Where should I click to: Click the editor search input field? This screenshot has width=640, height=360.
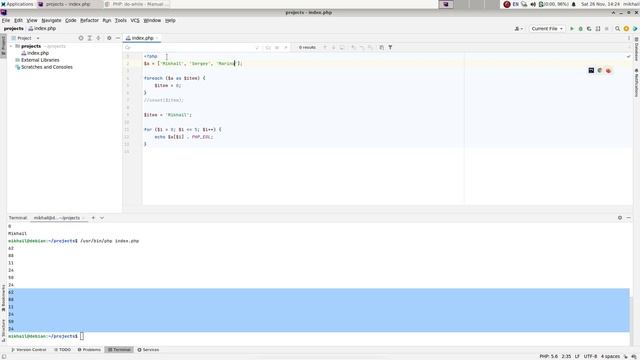click(x=191, y=47)
